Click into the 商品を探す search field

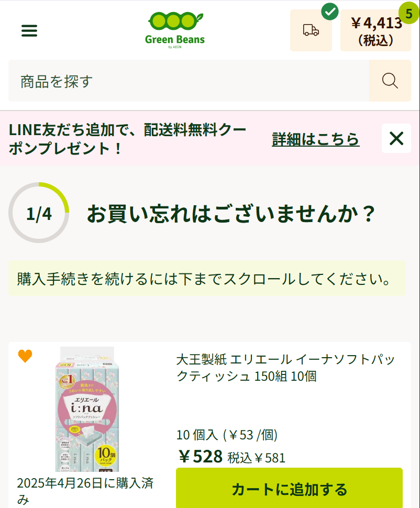click(189, 81)
